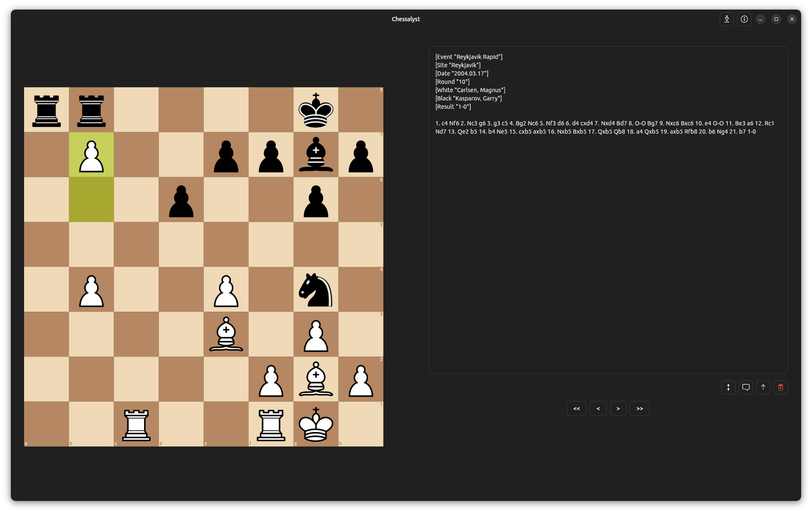Select the black rook on a8
Screen dimensions: 812x513
[x=46, y=110]
